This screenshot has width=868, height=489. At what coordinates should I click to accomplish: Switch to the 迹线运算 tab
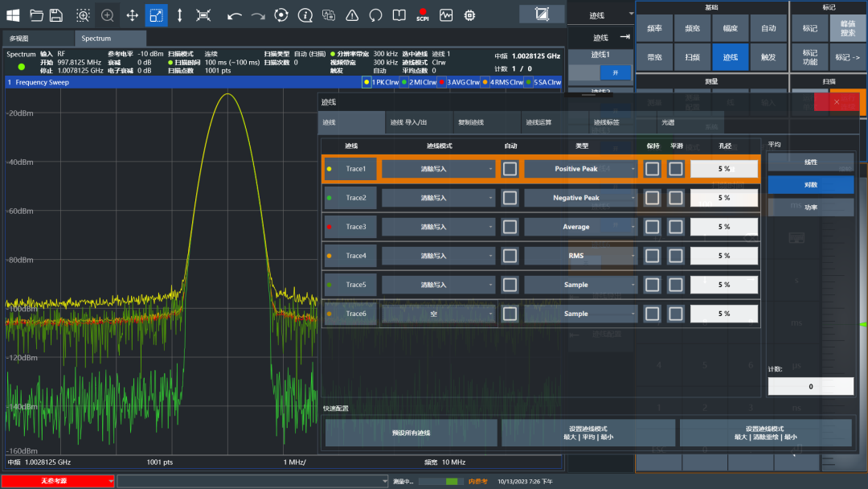(555, 122)
